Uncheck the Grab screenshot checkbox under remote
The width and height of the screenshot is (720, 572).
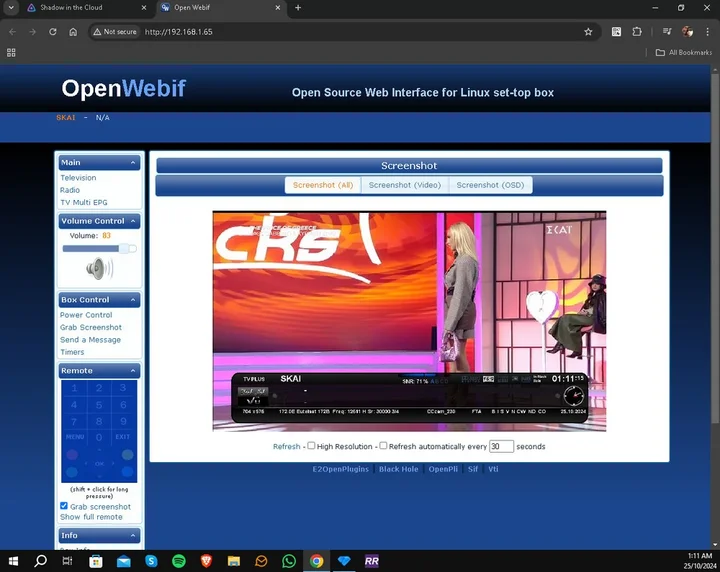64,507
